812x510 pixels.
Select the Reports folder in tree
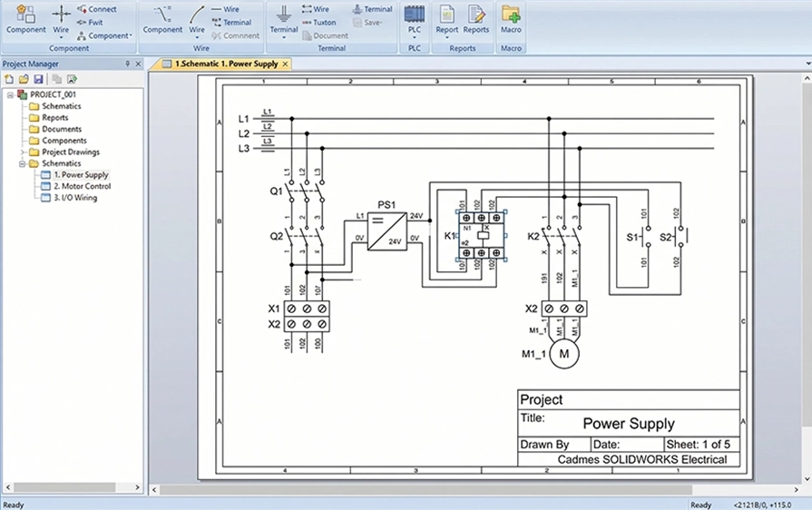coord(55,118)
